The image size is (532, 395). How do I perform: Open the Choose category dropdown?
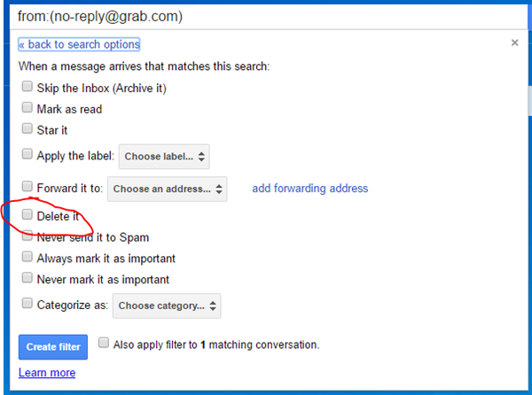coord(166,306)
